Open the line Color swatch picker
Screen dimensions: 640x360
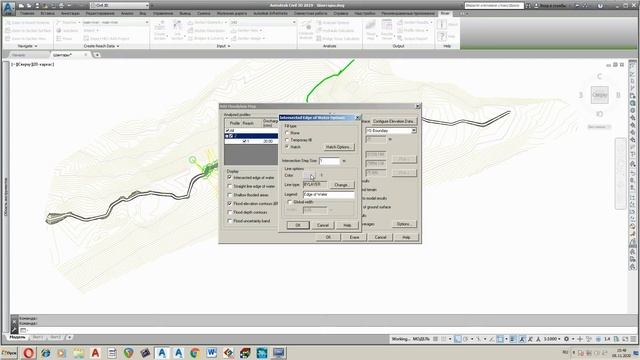(x=310, y=176)
